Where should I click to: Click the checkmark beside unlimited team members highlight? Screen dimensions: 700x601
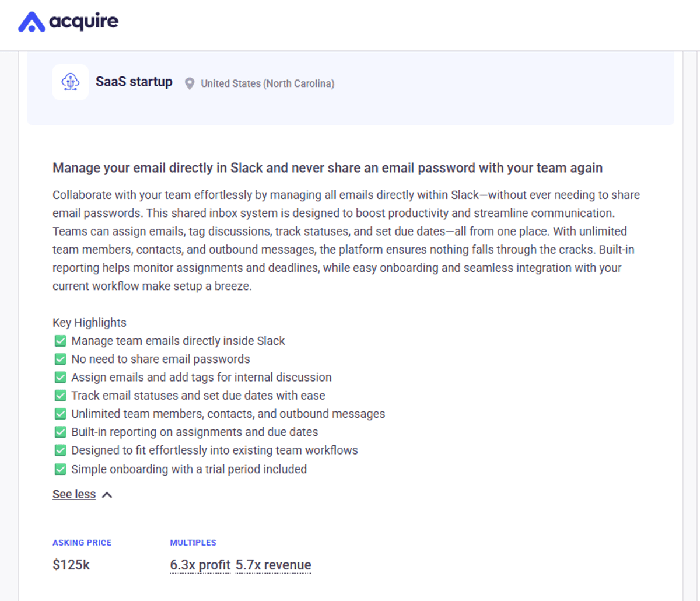tap(60, 414)
